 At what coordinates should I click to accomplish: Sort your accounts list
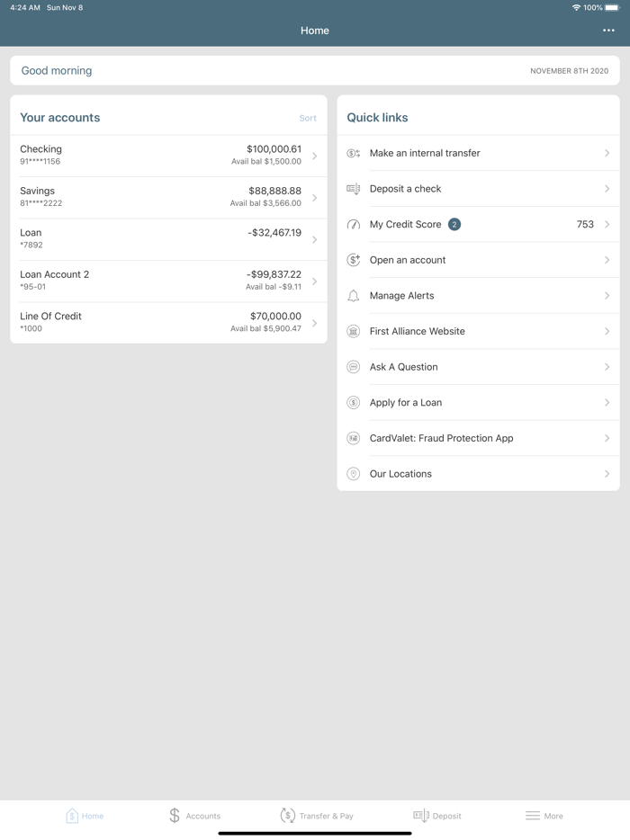tap(308, 118)
